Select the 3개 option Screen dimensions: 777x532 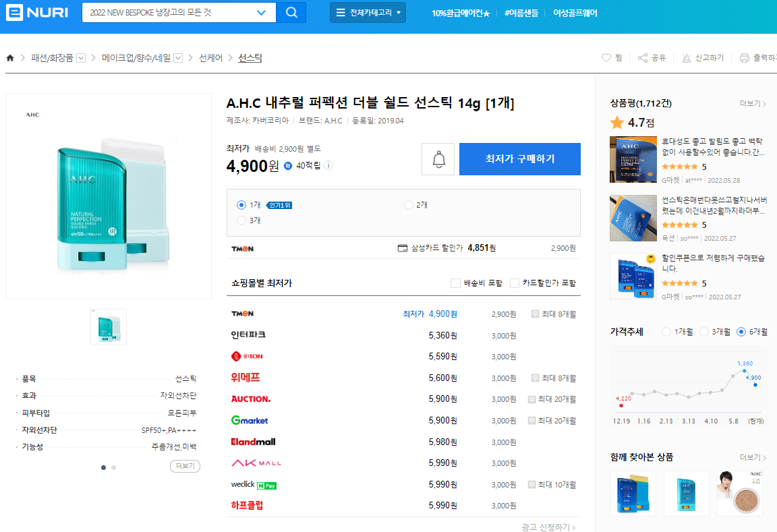tap(241, 220)
